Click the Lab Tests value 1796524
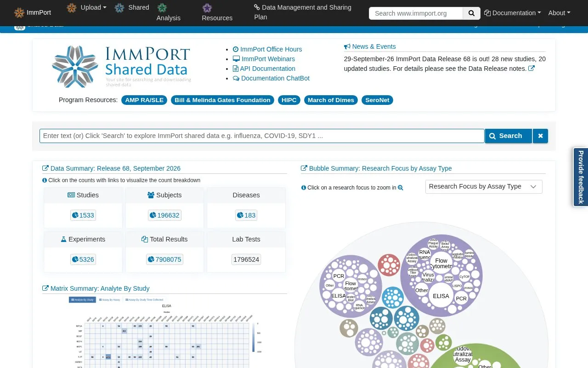This screenshot has width=588, height=368. [x=246, y=259]
